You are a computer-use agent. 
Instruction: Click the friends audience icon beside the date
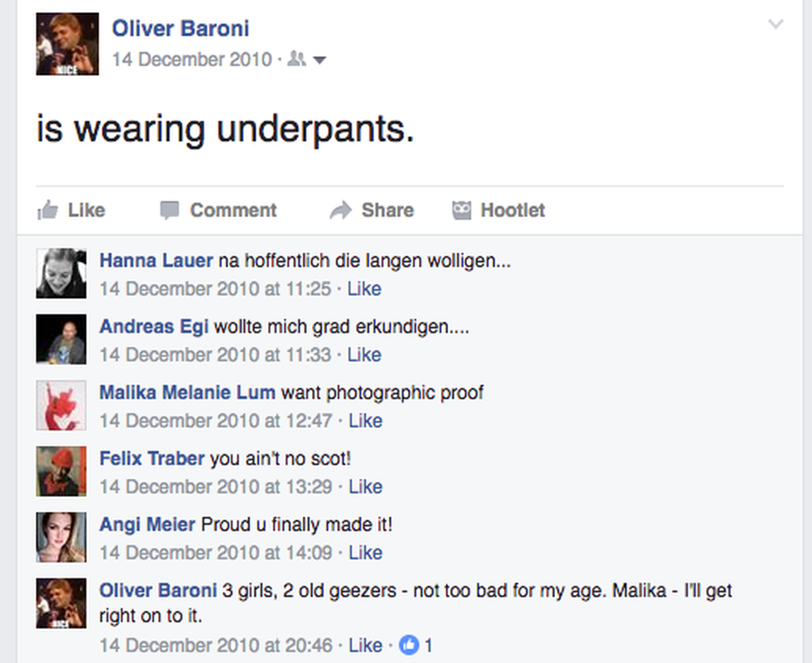pos(297,59)
